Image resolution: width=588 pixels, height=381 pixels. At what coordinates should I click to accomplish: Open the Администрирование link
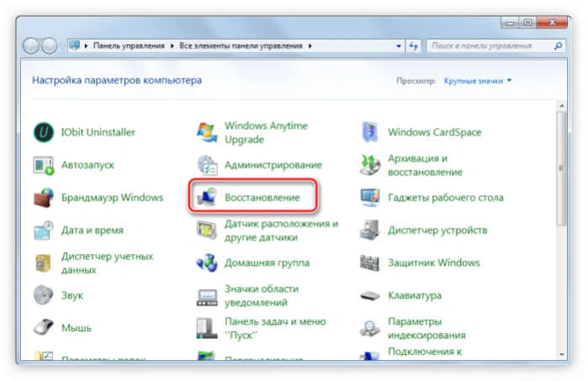coord(273,165)
